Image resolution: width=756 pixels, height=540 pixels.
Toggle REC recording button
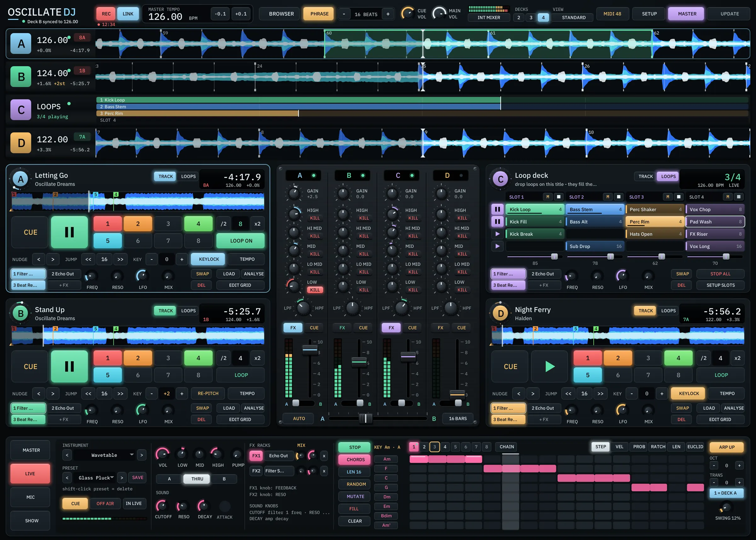click(x=106, y=14)
